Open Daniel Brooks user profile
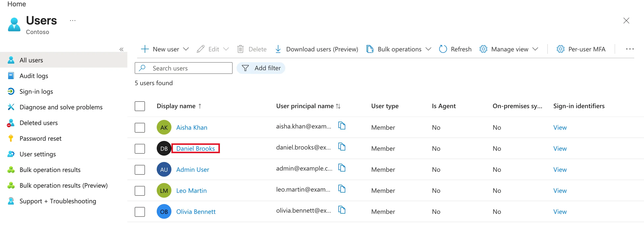 tap(195, 149)
